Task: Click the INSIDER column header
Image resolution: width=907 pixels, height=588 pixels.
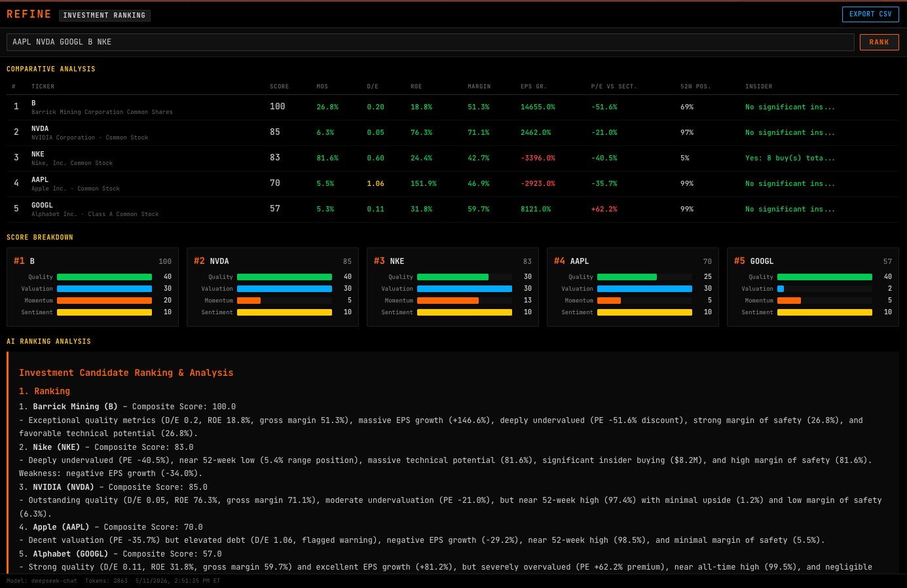Action: click(758, 86)
